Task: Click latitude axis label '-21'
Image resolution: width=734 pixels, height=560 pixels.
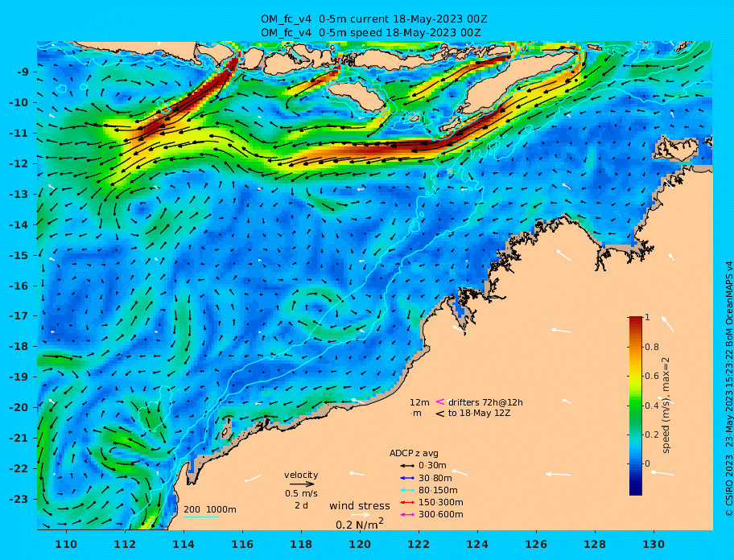Action: [19, 439]
